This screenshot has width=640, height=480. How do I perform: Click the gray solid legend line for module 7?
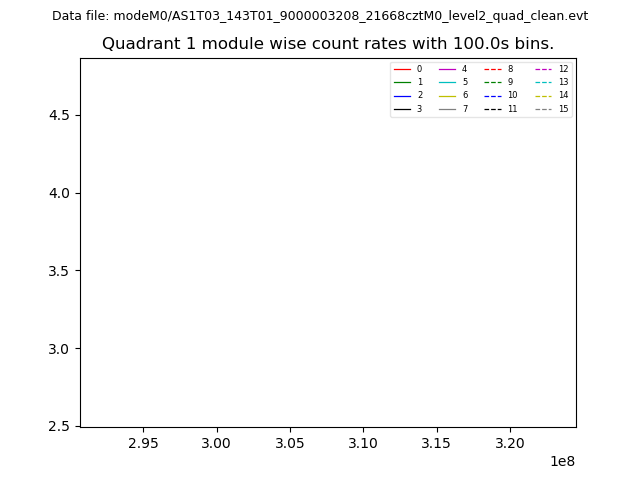[447, 109]
